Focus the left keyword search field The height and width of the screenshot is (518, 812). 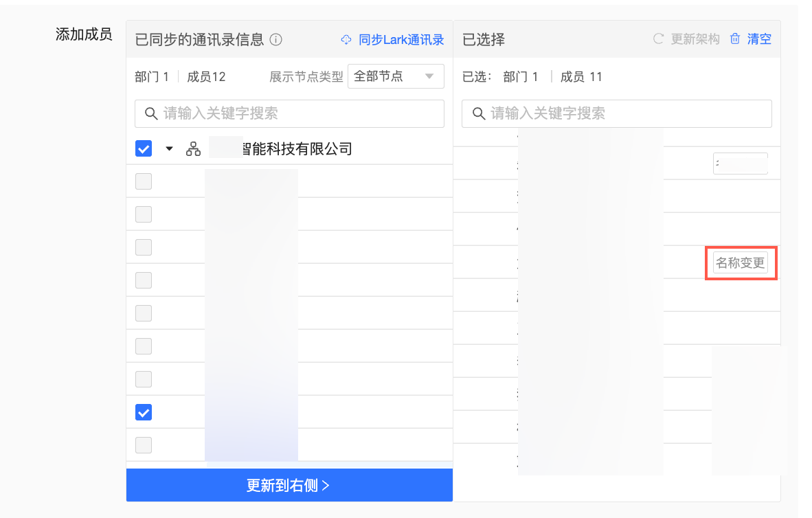(289, 113)
